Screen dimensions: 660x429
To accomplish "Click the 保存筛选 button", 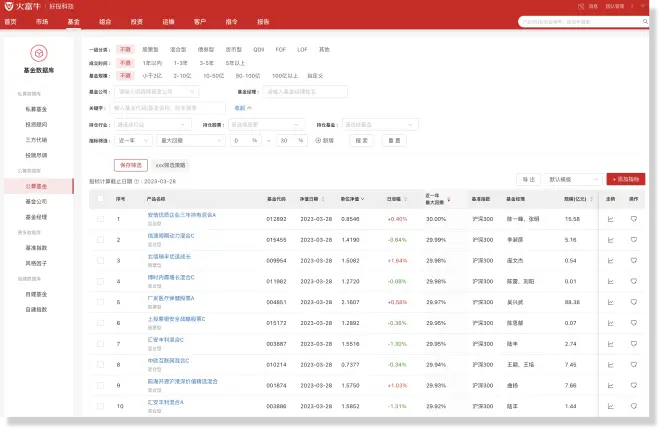I will click(x=131, y=164).
